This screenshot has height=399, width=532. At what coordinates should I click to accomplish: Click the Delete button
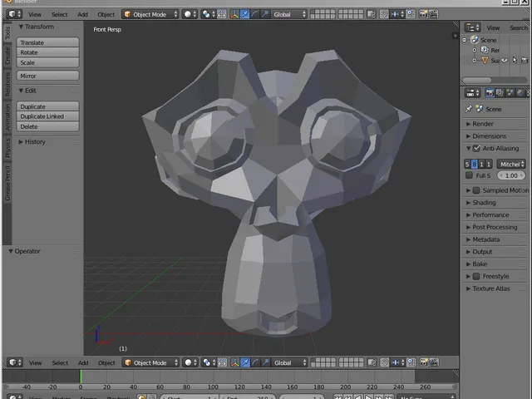click(48, 126)
